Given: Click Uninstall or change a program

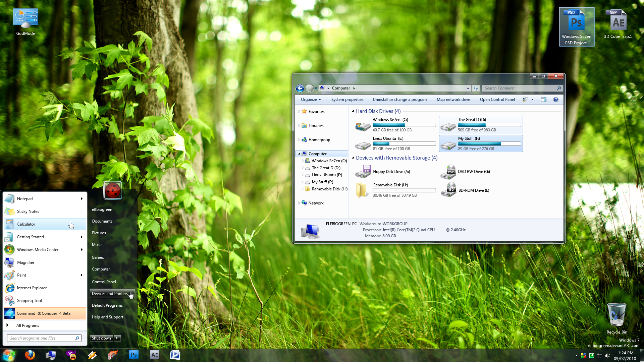Looking at the screenshot, I should click(x=399, y=100).
